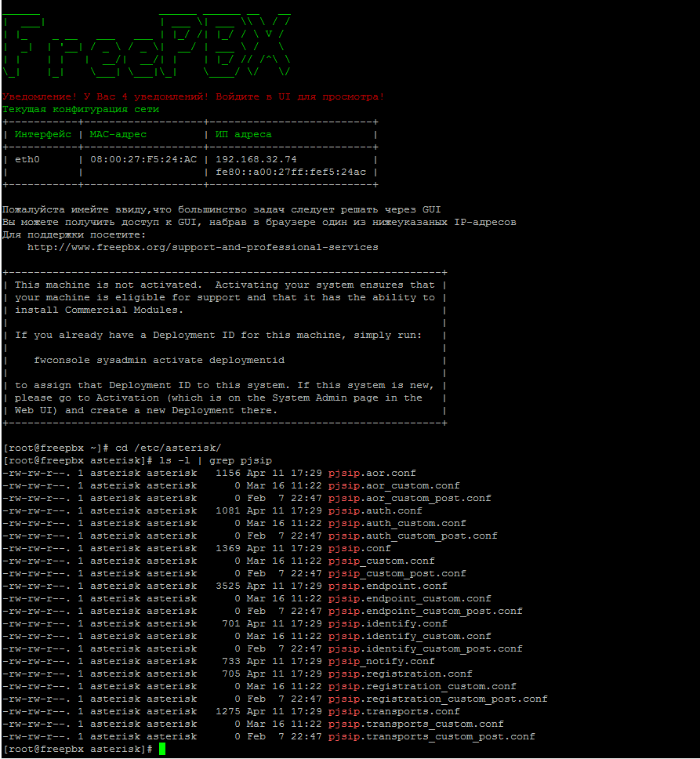
Task: Select file name pjsip_notify.conf
Action: 381,663
